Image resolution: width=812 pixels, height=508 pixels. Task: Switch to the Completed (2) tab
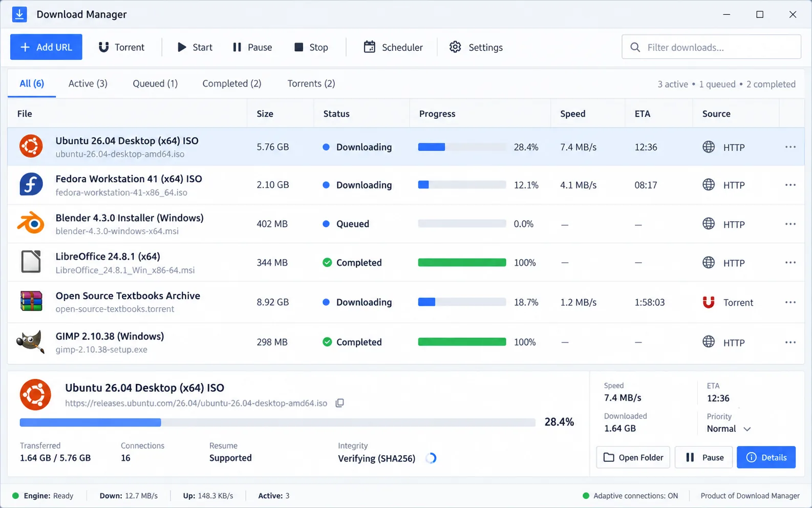pyautogui.click(x=232, y=83)
